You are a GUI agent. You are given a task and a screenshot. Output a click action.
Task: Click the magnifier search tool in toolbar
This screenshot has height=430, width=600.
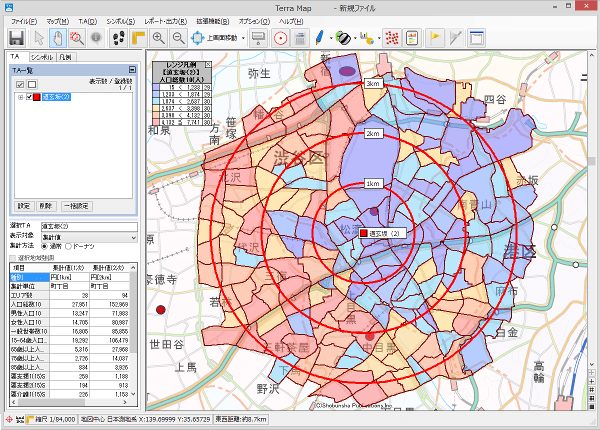point(77,38)
